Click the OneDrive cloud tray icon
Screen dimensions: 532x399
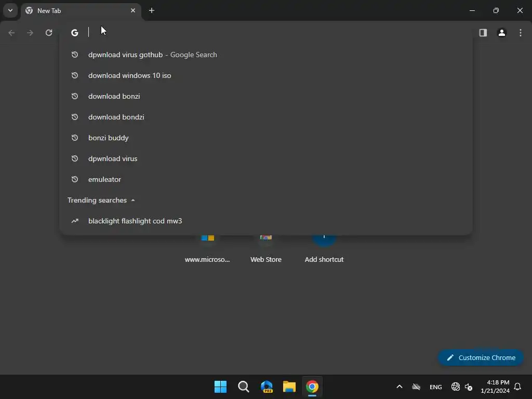416,387
